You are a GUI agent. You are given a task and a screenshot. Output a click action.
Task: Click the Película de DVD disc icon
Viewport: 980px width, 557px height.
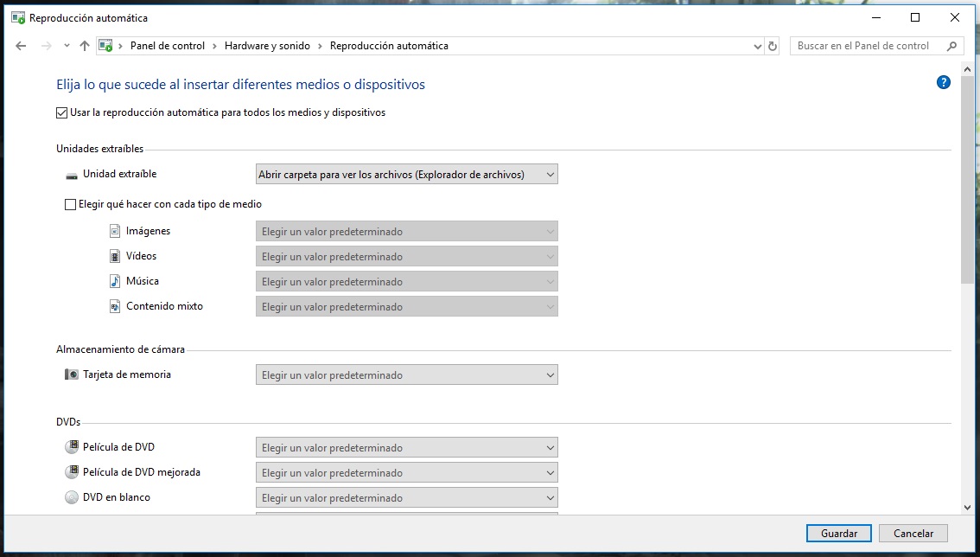click(72, 447)
